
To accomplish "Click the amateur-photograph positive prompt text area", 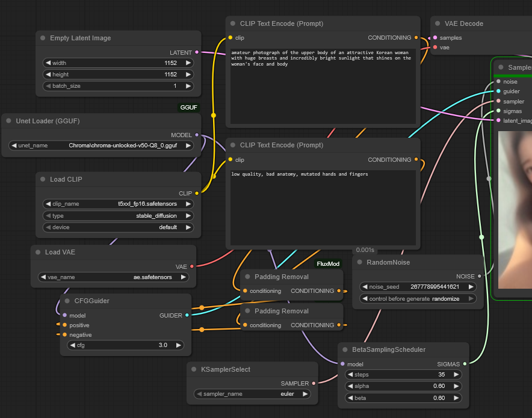I will click(x=323, y=87).
